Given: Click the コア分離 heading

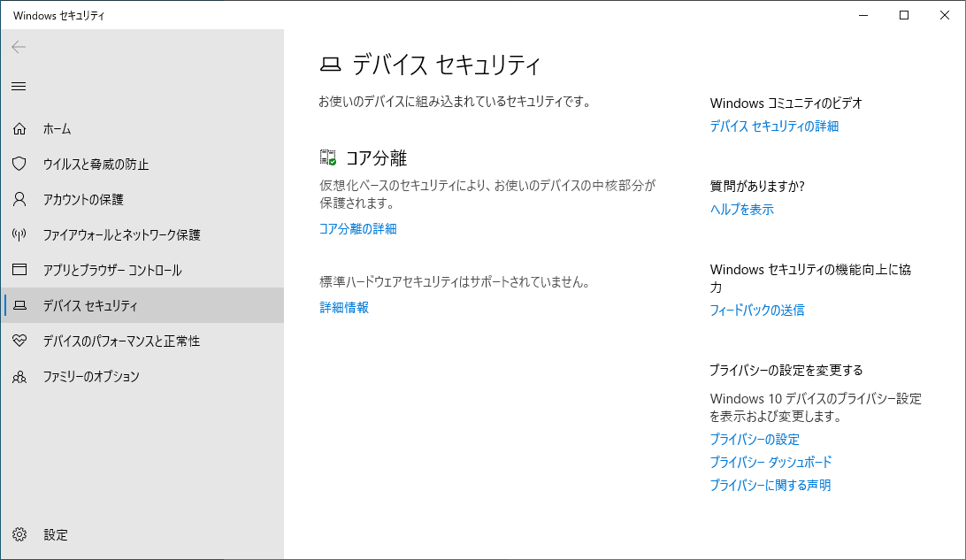Looking at the screenshot, I should coord(377,158).
